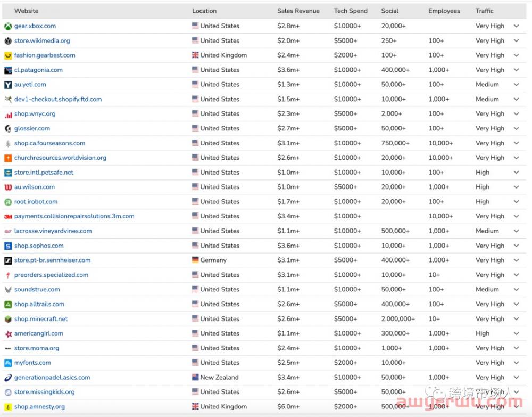
Task: Sort by the Location column header
Action: coord(204,11)
